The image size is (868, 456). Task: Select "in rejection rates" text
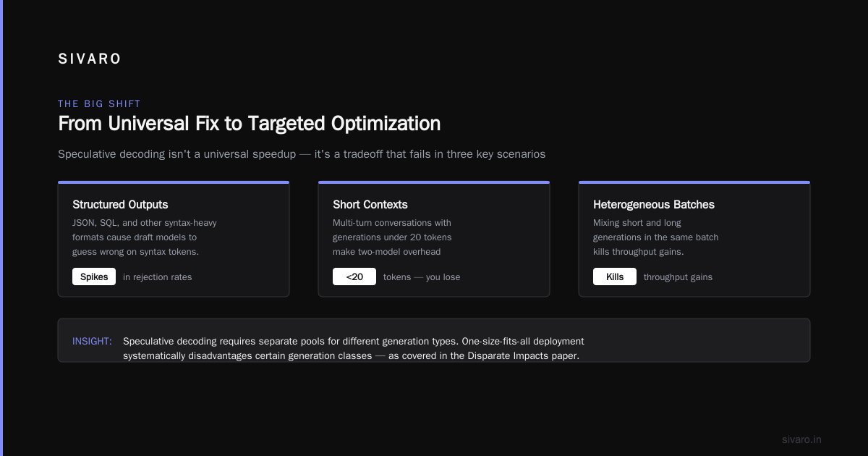coord(157,277)
